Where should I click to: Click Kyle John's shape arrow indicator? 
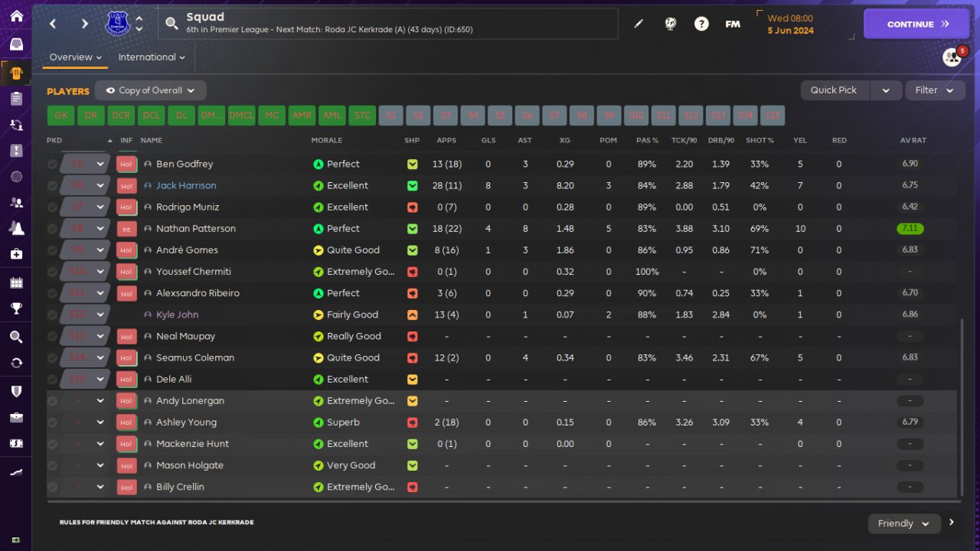pyautogui.click(x=413, y=315)
